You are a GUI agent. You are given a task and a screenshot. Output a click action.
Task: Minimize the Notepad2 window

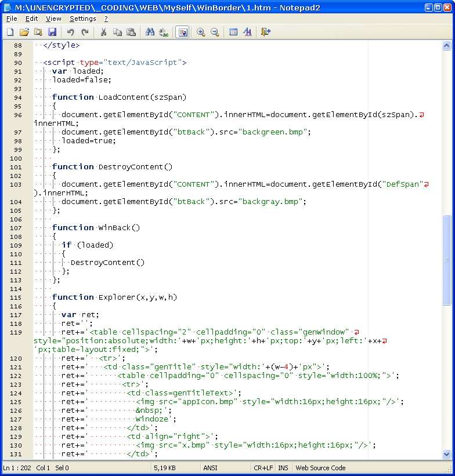pyautogui.click(x=428, y=8)
